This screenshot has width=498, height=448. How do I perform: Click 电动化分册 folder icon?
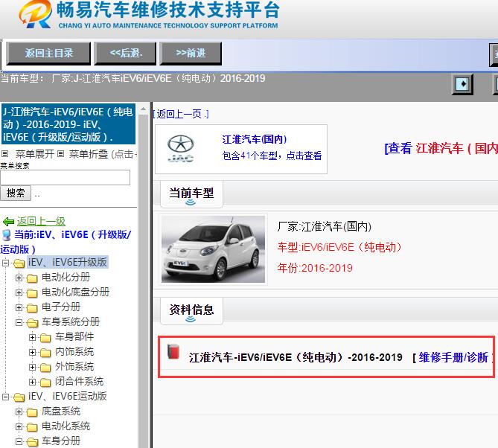pyautogui.click(x=32, y=278)
